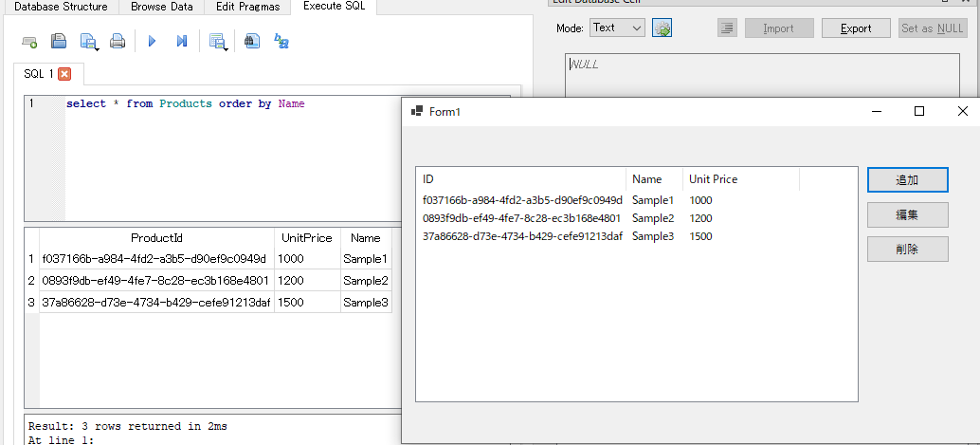Screen dimensions: 980x445
Task: Select Form1 list row with ID 0893f9db
Action: click(521, 218)
